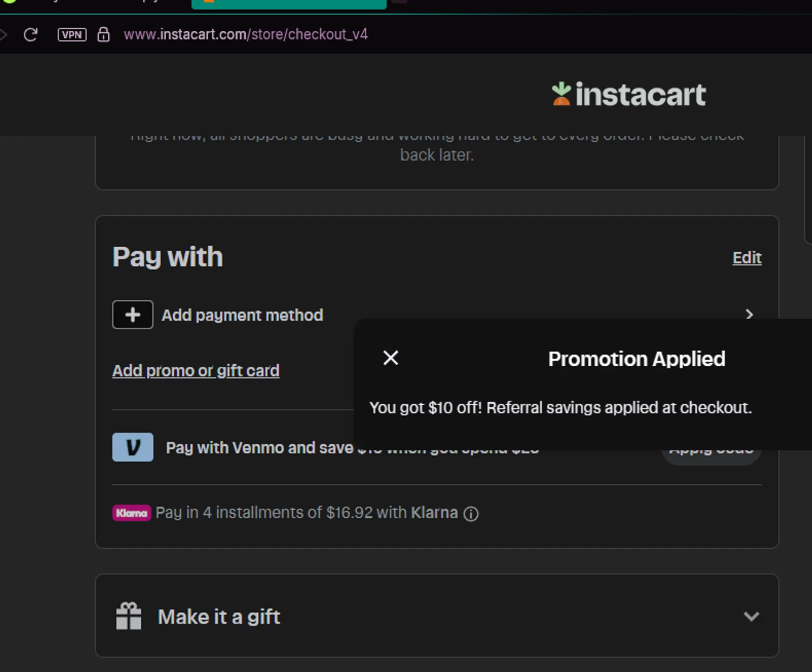
Task: Click the plus icon for payment method
Action: click(133, 314)
